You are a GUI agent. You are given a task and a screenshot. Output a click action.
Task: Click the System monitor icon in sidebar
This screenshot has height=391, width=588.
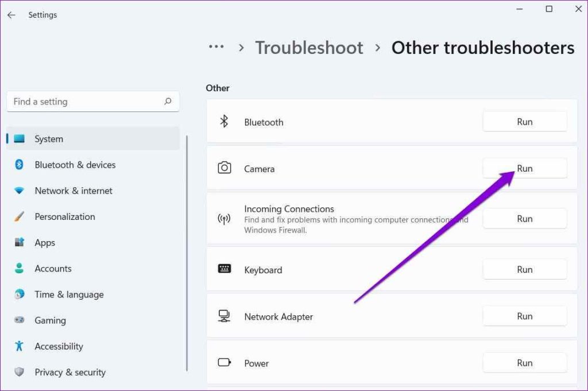tap(19, 139)
